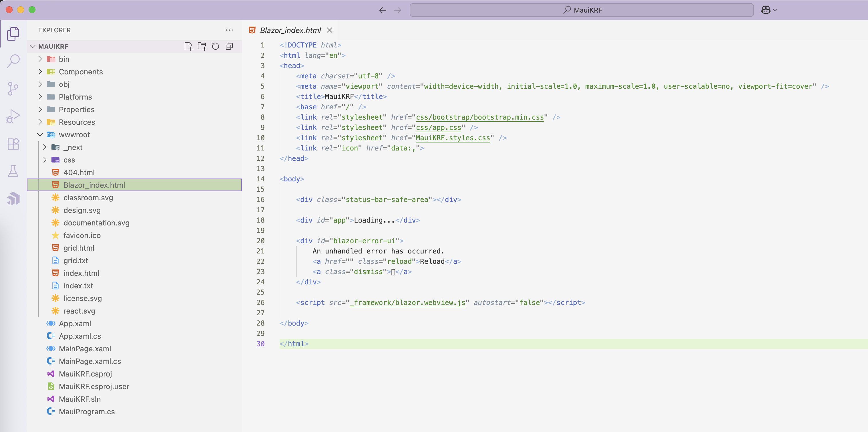Viewport: 868px width, 432px height.
Task: Open react.svg file
Action: click(x=134, y=311)
